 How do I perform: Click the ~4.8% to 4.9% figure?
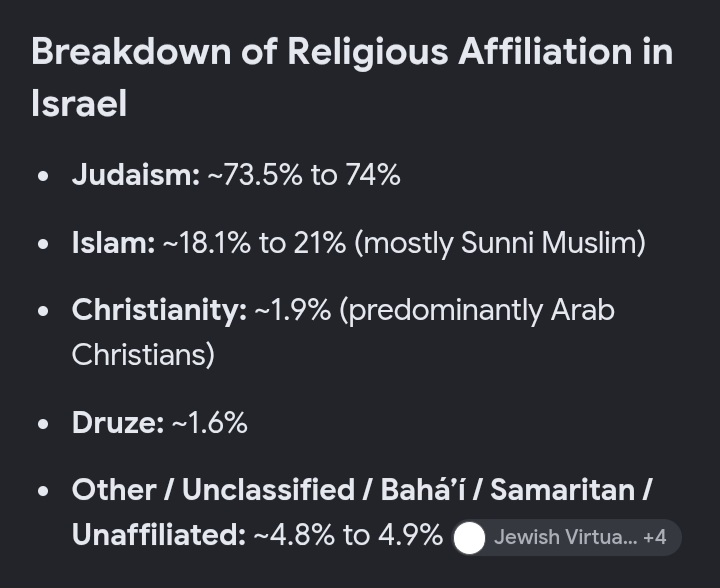click(348, 535)
